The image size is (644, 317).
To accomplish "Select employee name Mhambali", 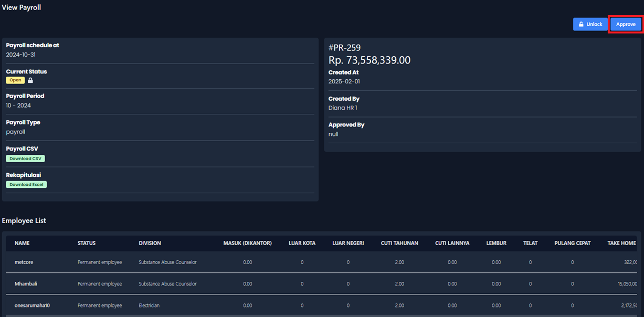I will click(x=26, y=284).
